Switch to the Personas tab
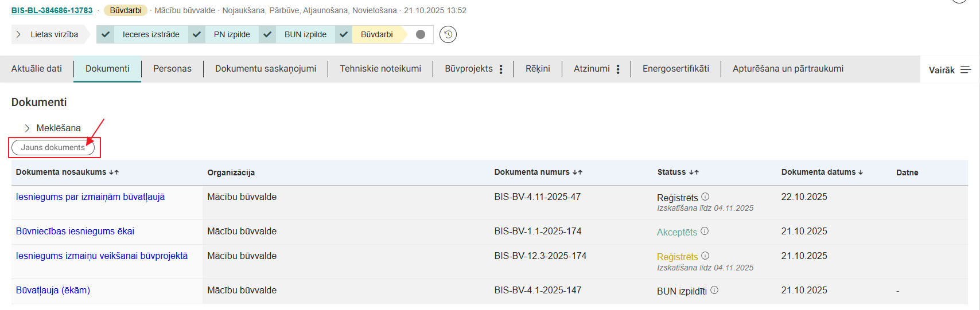This screenshot has height=310, width=980. click(x=172, y=69)
